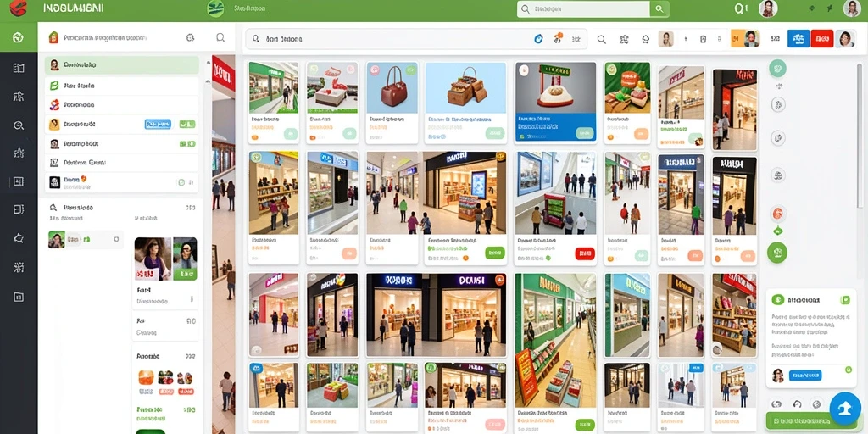
Task: Click the headphone-like icon below the right info card
Action: coord(797,404)
